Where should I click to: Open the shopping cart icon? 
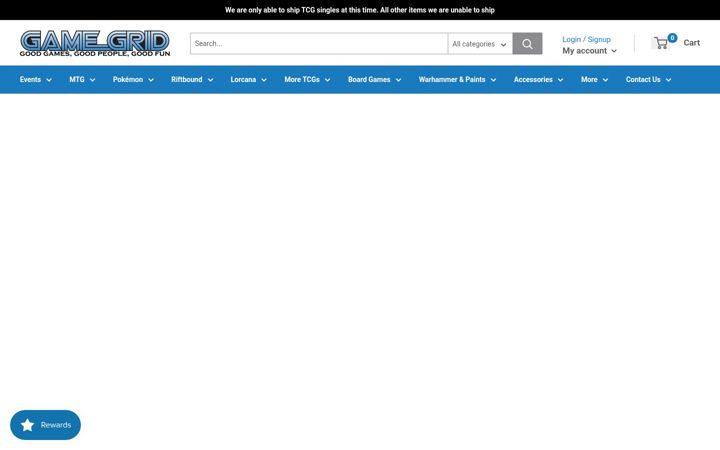tap(661, 43)
